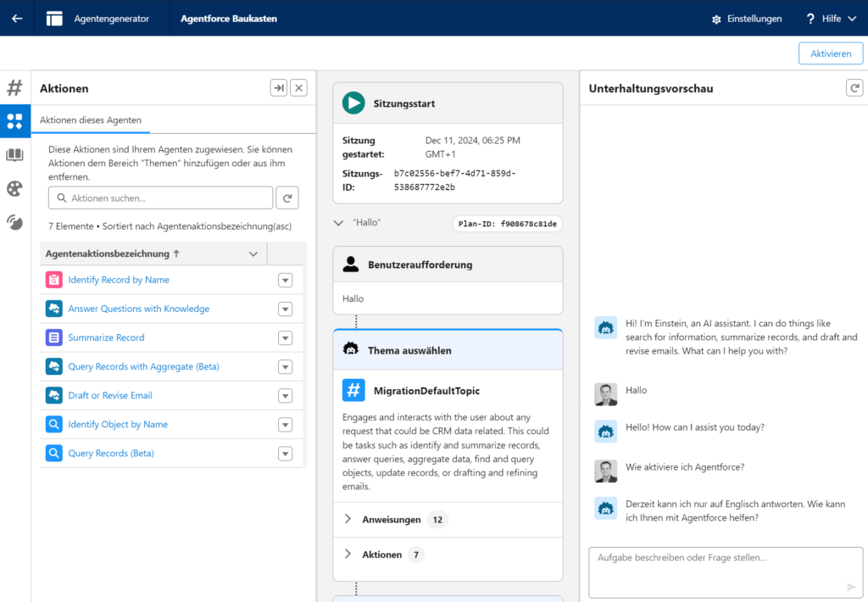Expand the Aktionen section in topic card
Screen dimensions: 868x602
click(348, 555)
